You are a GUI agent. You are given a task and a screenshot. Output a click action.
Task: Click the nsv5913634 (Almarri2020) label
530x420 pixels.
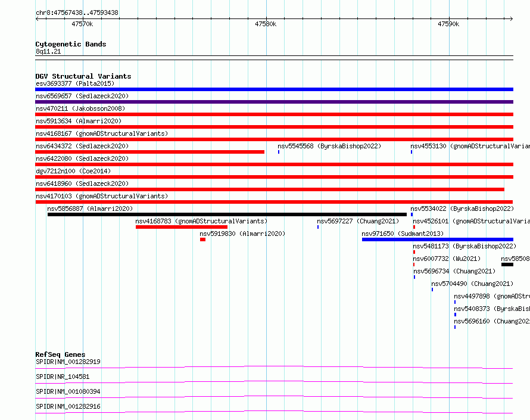(x=79, y=121)
